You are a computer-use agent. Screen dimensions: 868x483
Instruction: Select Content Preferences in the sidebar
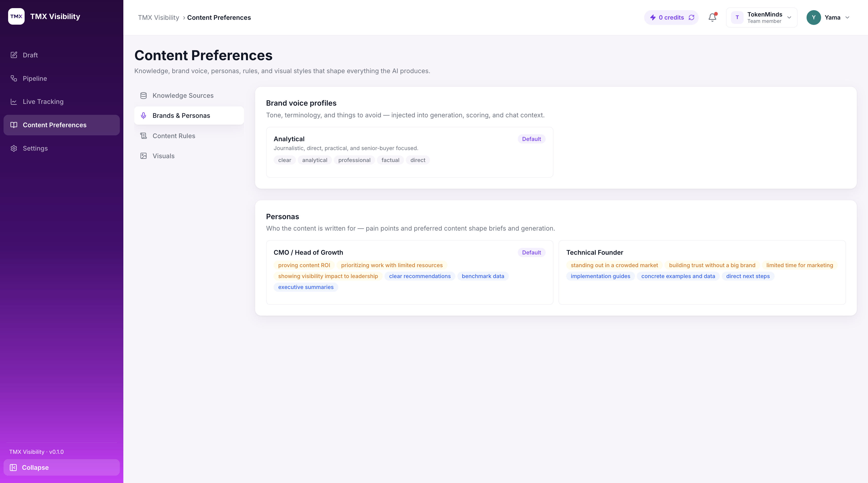62,125
